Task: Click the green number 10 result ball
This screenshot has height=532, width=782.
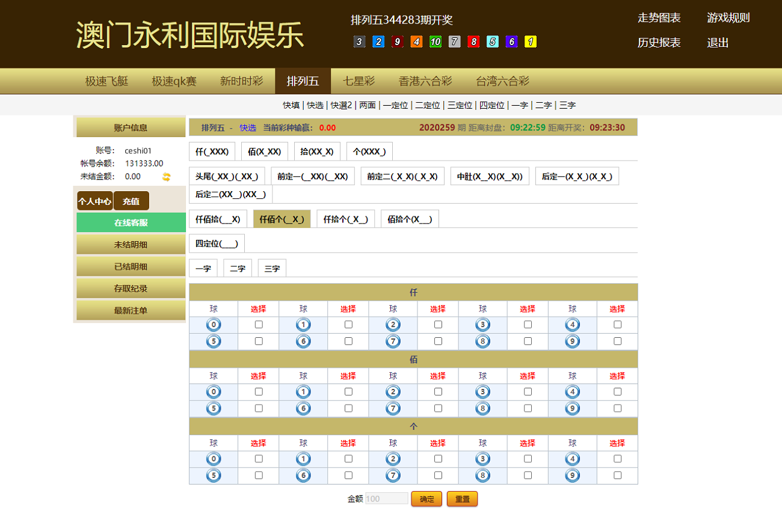Action: tap(436, 41)
